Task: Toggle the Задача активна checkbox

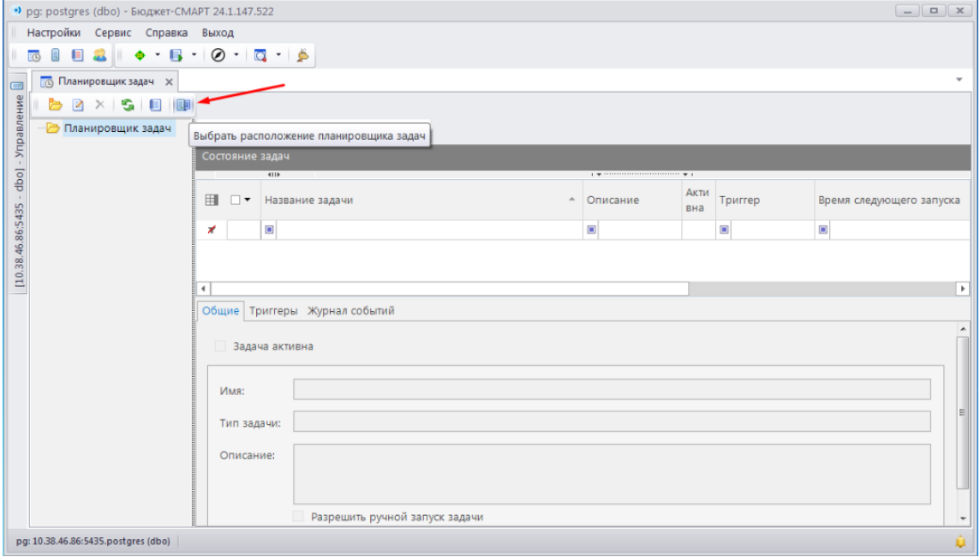Action: tap(220, 346)
